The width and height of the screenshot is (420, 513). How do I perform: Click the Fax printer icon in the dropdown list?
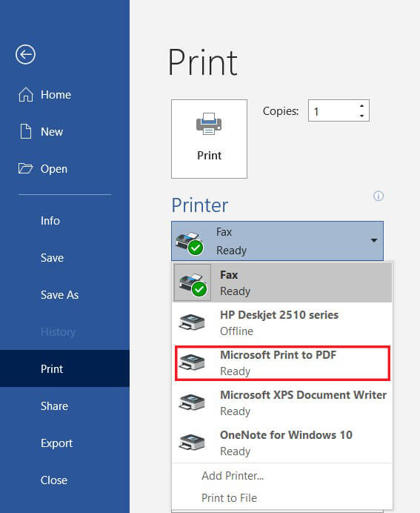tap(193, 283)
